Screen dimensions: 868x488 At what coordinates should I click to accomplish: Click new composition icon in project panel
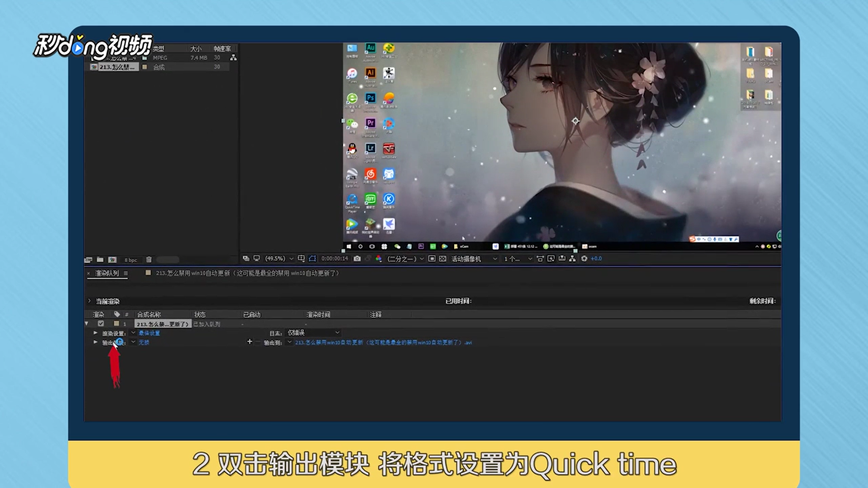[112, 260]
